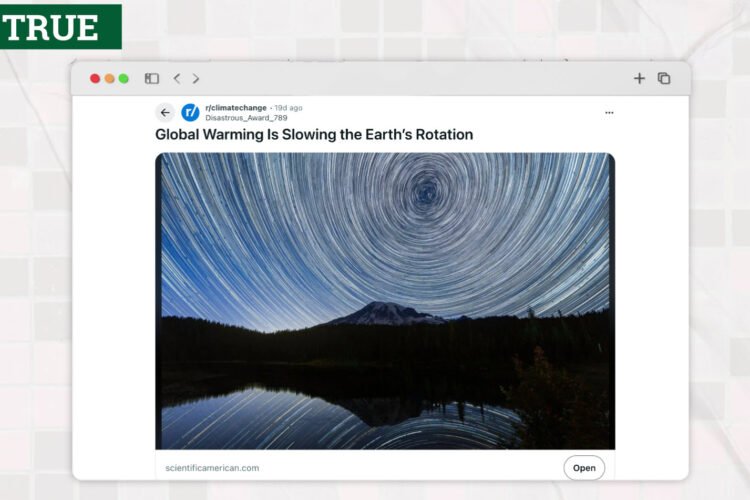
Task: Go back with the browser's left chevron
Action: pyautogui.click(x=177, y=78)
